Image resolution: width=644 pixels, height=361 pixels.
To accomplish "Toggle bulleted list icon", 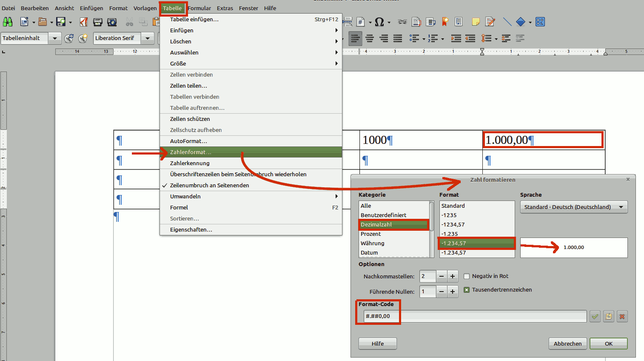I will [414, 39].
